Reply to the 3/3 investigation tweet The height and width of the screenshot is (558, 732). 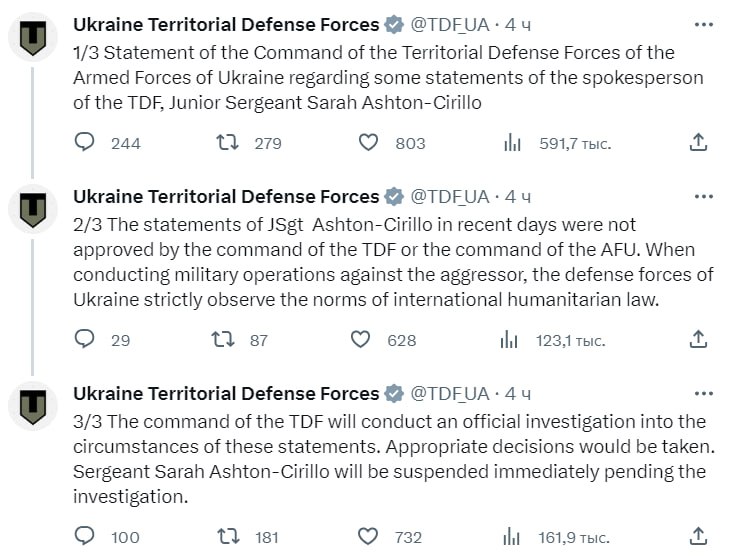coord(85,537)
